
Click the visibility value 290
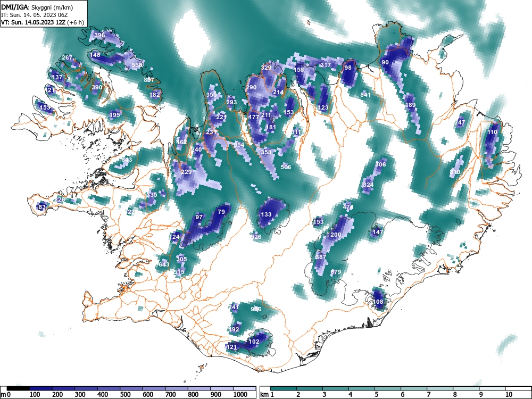(251, 87)
